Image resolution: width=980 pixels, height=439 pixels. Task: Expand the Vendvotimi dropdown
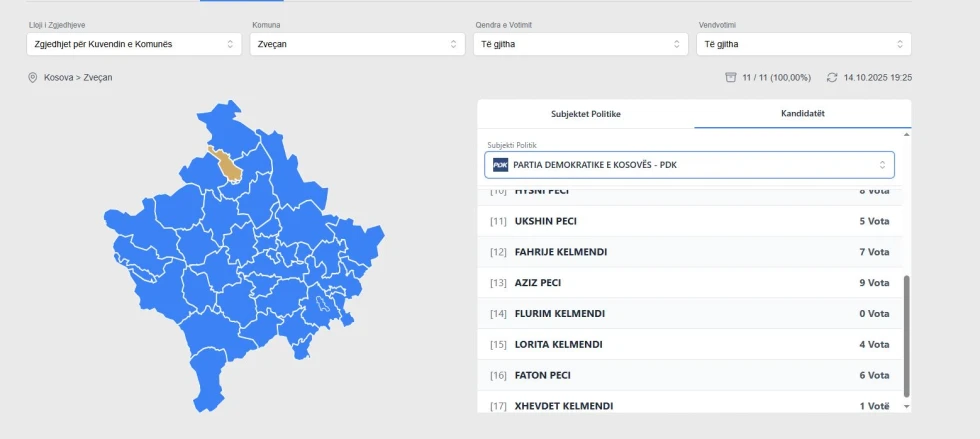[804, 44]
